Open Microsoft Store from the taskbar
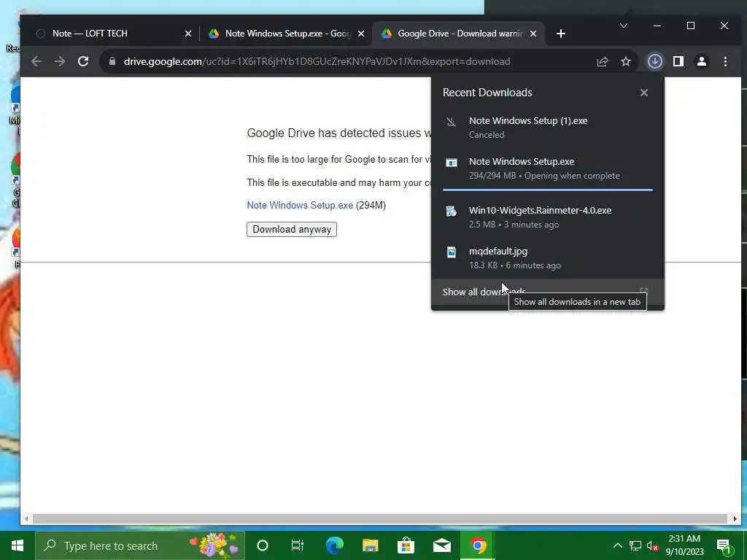This screenshot has height=560, width=747. tap(406, 545)
